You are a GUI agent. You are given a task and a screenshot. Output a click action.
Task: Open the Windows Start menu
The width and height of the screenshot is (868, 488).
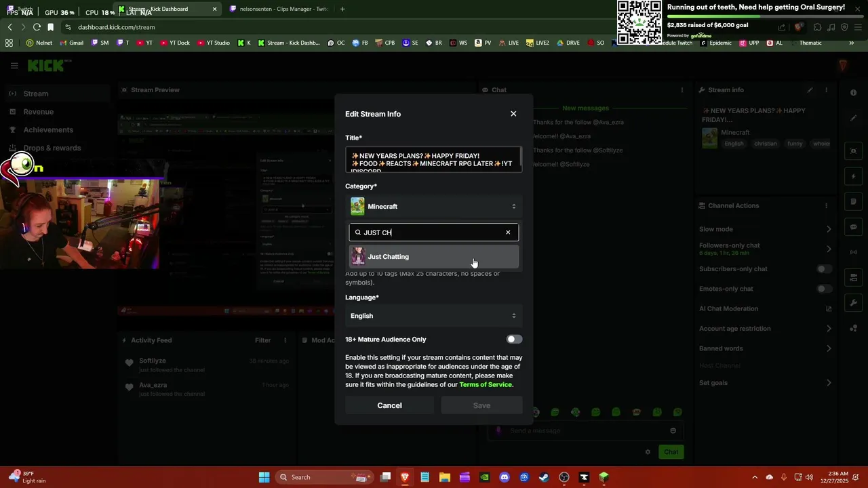point(264,477)
